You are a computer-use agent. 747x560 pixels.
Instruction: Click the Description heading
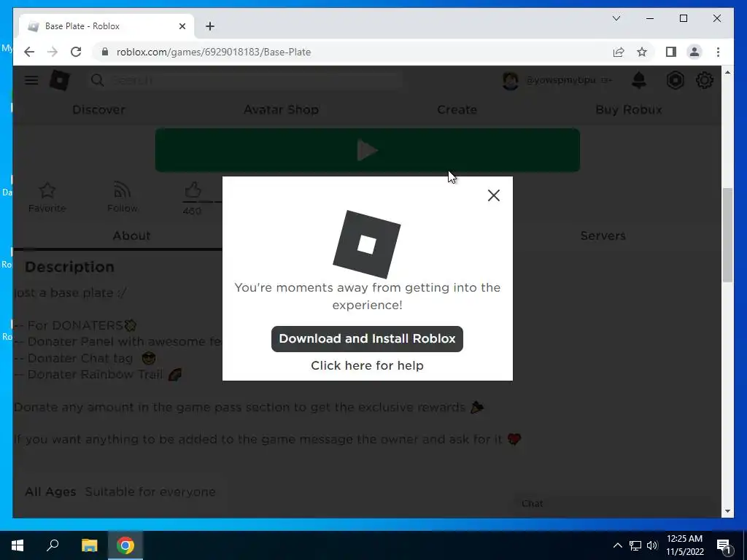69,267
